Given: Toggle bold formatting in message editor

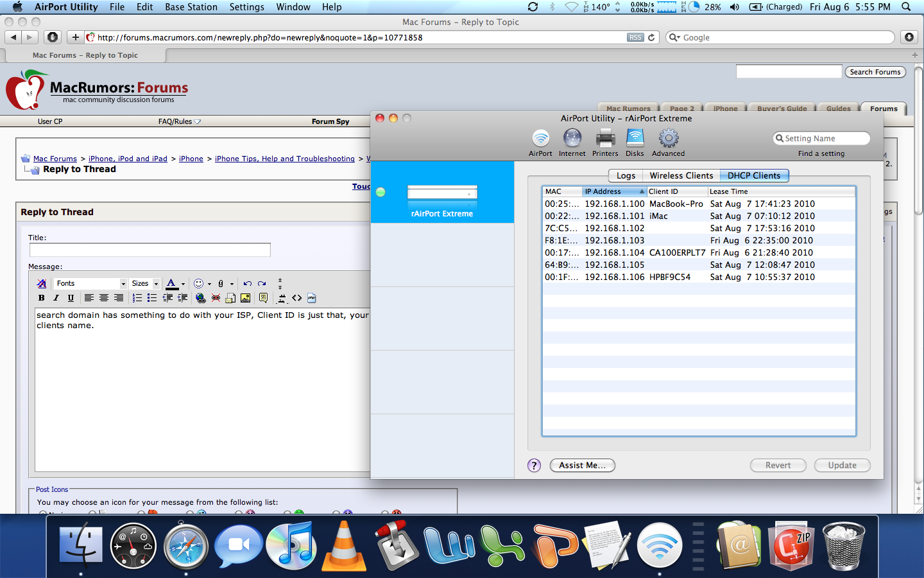Looking at the screenshot, I should click(x=42, y=298).
